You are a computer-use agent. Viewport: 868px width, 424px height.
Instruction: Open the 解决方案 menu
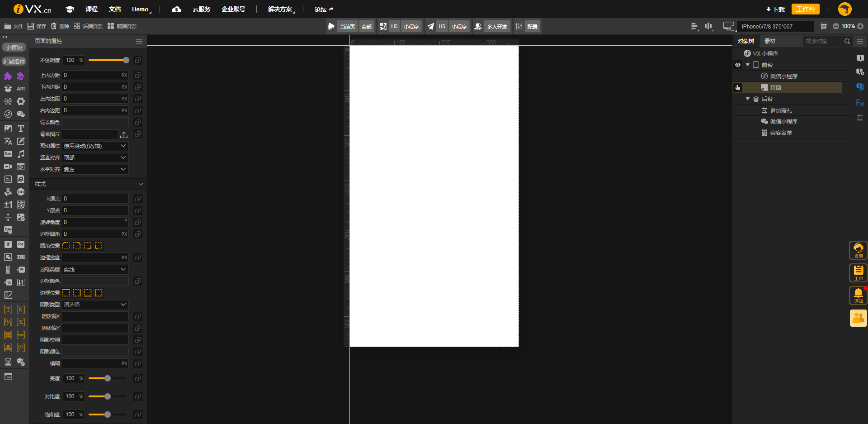280,9
